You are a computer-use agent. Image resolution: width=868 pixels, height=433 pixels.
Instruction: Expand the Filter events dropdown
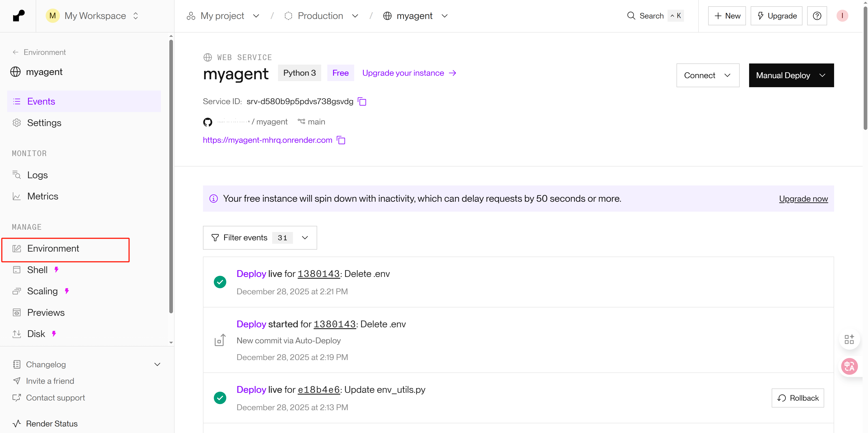[260, 238]
